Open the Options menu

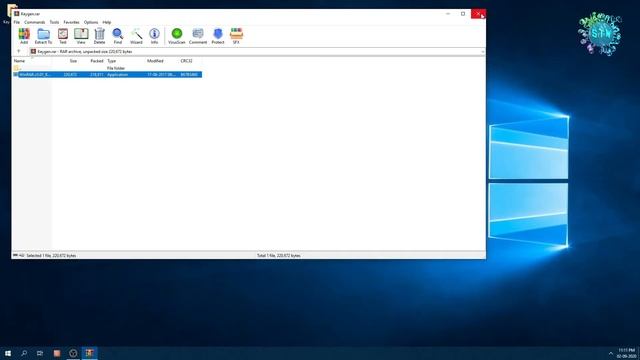point(91,22)
